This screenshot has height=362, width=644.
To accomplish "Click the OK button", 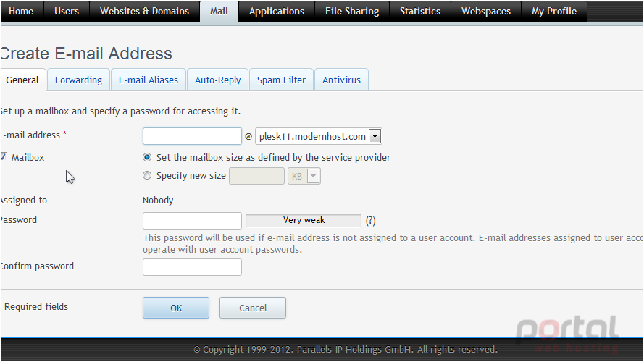I will 176,308.
